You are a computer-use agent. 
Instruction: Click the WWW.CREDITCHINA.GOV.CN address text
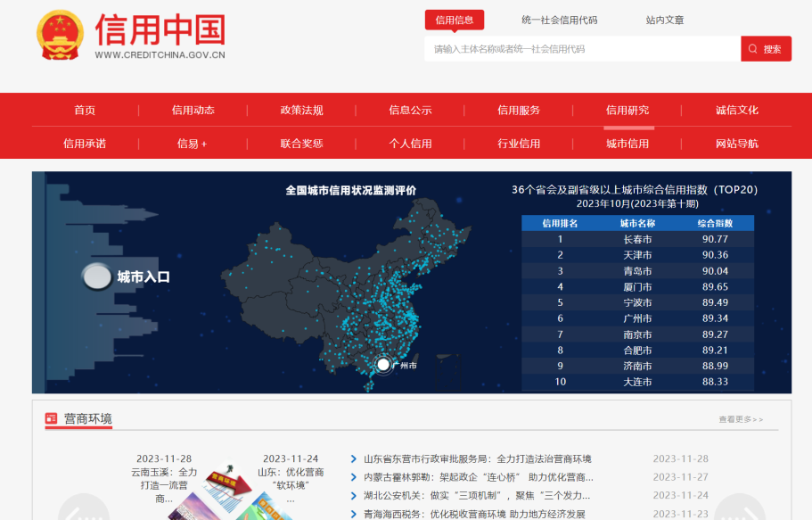160,55
